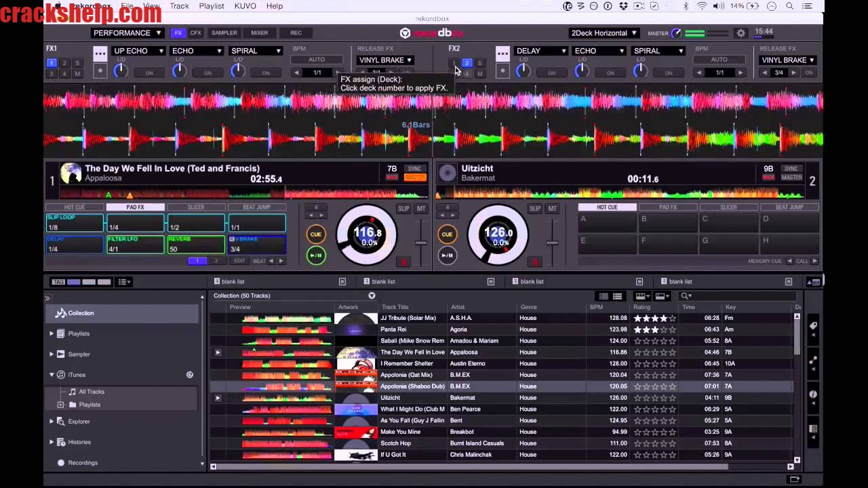Viewport: 868px width, 488px height.
Task: Switch deck 1 pads to HOT CUE
Action: [x=75, y=207]
